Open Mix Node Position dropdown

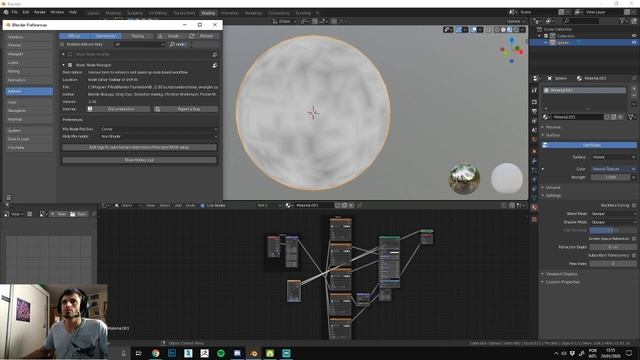pos(159,129)
